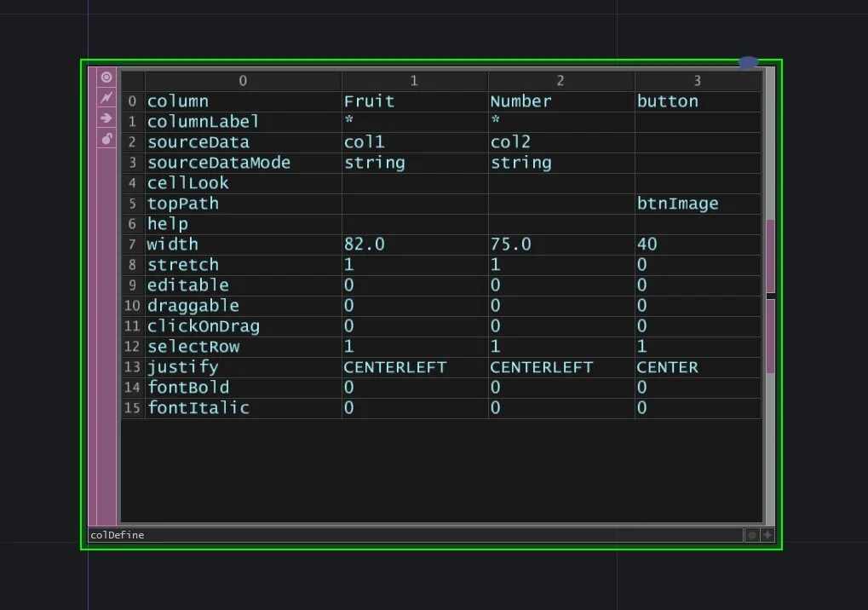Click 'CENTERLEFT' in the Number column
Viewport: 868px width, 610px height.
(x=560, y=367)
